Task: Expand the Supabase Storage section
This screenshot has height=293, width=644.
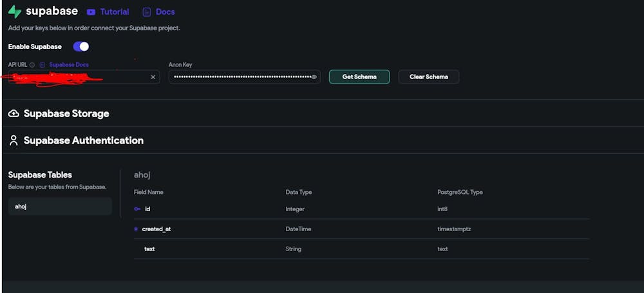Action: (66, 113)
